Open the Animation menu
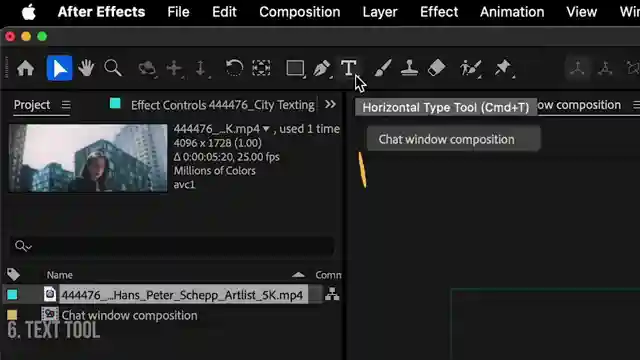 point(512,12)
